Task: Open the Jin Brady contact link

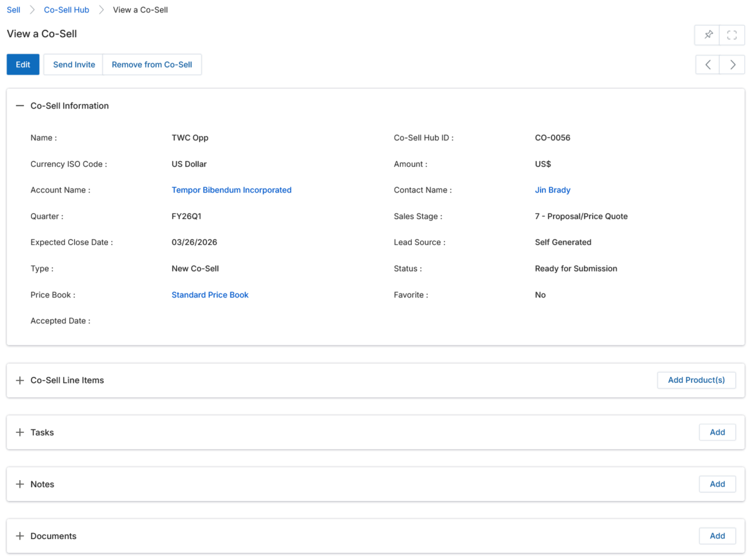Action: pyautogui.click(x=552, y=190)
